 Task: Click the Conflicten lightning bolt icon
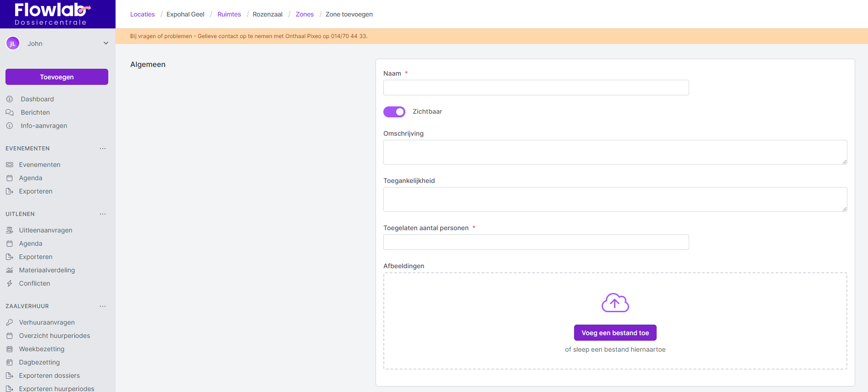click(10, 283)
